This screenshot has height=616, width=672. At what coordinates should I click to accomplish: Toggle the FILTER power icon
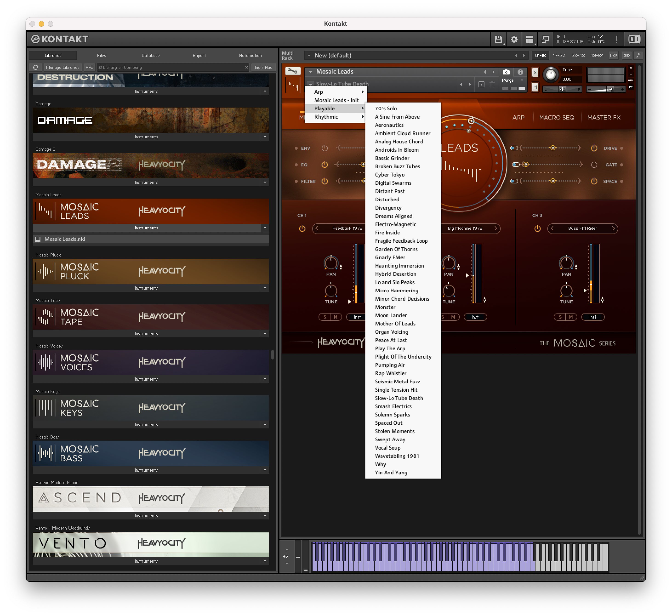click(325, 181)
